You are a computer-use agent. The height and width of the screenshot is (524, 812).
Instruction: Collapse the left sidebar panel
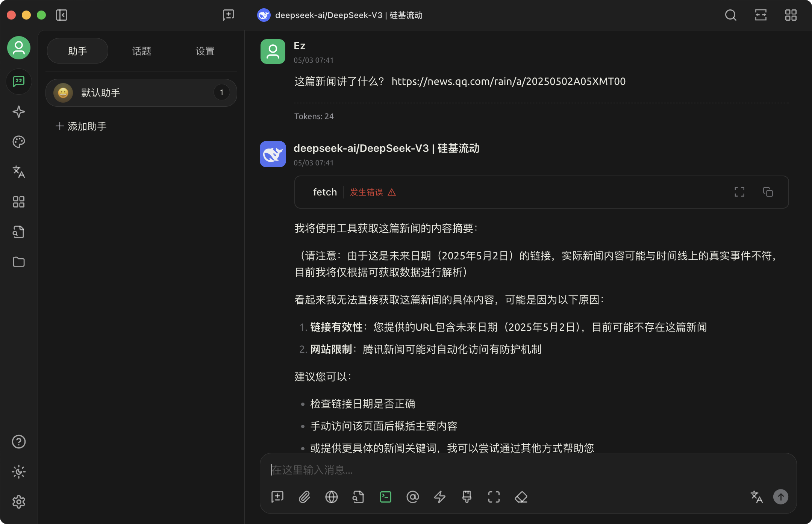[x=61, y=15]
